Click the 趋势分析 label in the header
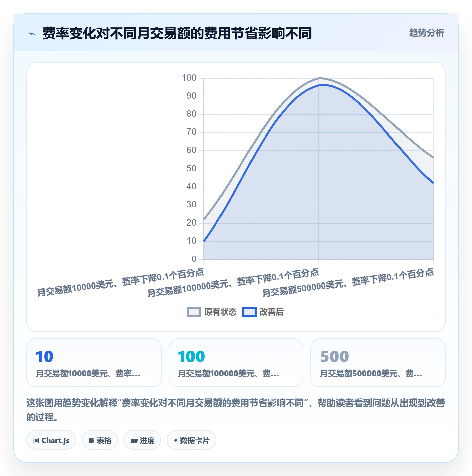 [426, 33]
